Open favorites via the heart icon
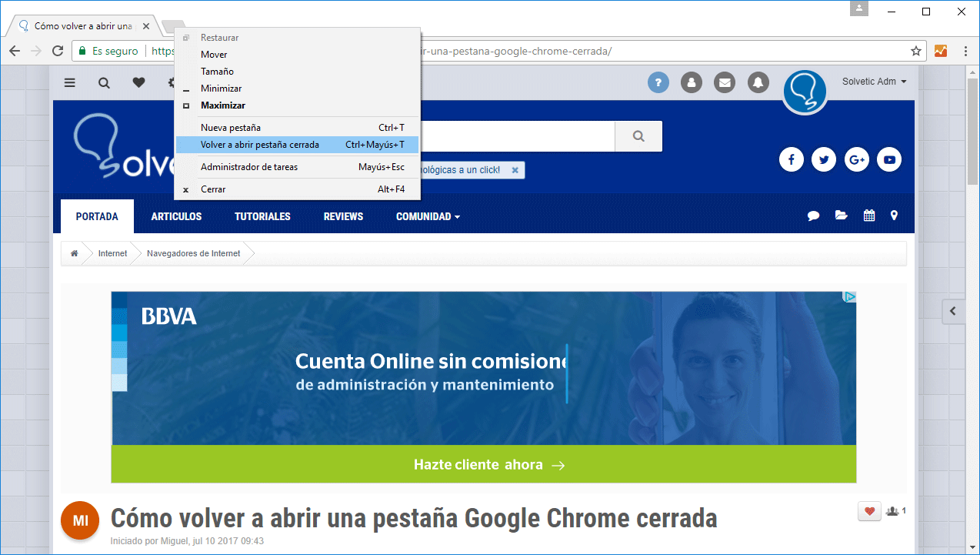This screenshot has width=980, height=555. (138, 82)
